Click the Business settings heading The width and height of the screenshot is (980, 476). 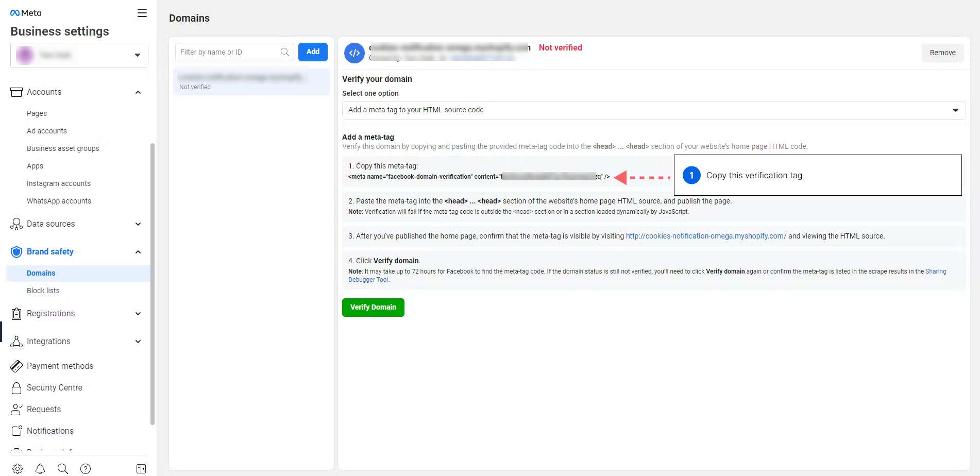60,31
